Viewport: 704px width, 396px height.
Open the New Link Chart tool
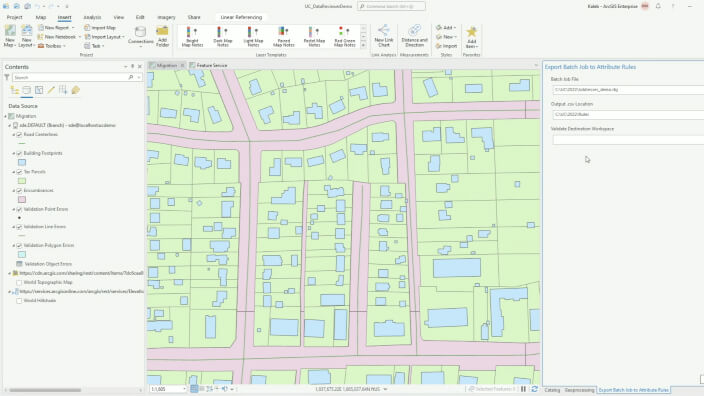click(384, 36)
